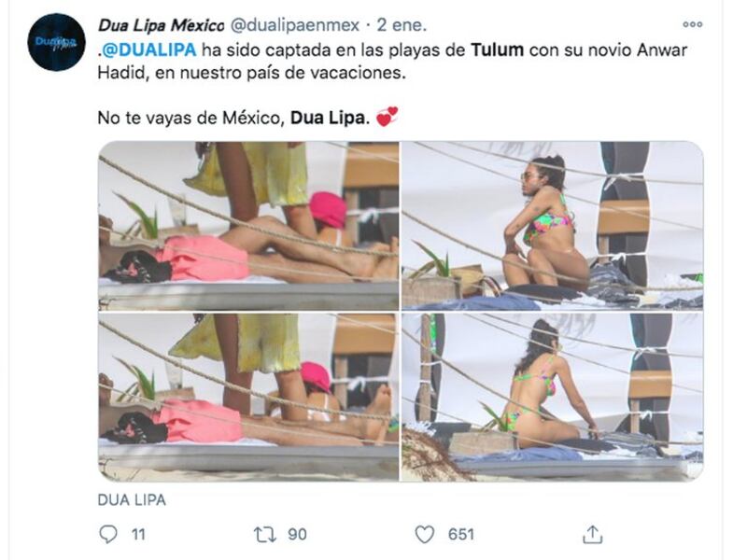Click the @DUALIPA mention link
The height and width of the screenshot is (560, 747).
149,50
